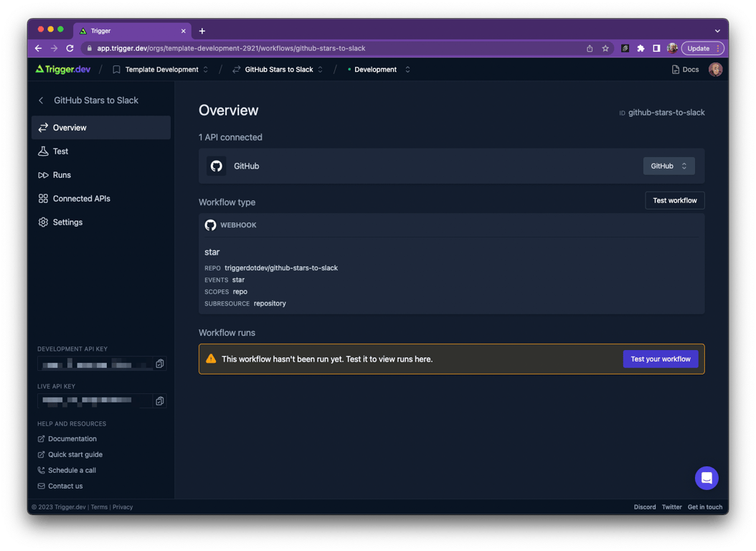Open GitHub Stars to Slack workflow dropdown
This screenshot has width=756, height=551.
[x=278, y=70]
